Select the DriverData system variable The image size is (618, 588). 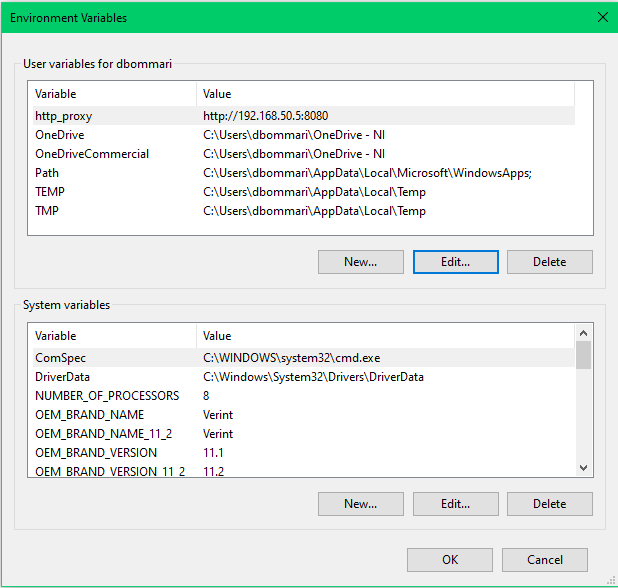tap(303, 377)
